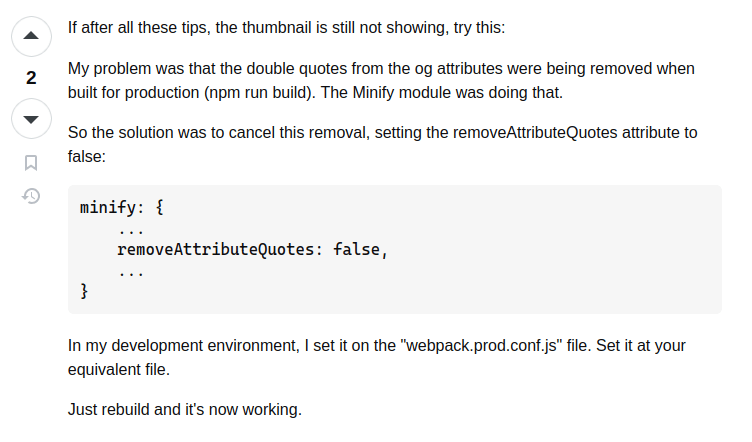Bookmark this answer
Image resolution: width=752 pixels, height=442 pixels.
coord(31,162)
